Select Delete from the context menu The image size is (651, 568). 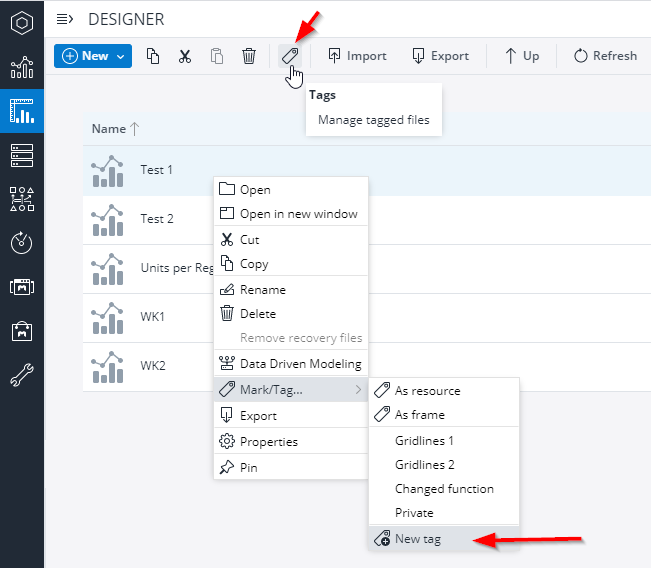tap(291, 313)
